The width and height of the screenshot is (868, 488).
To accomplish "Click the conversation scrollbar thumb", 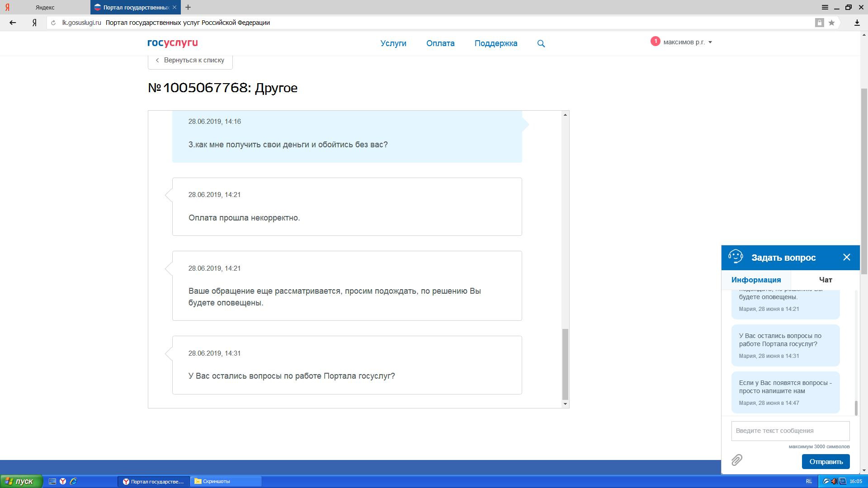I will (x=565, y=364).
